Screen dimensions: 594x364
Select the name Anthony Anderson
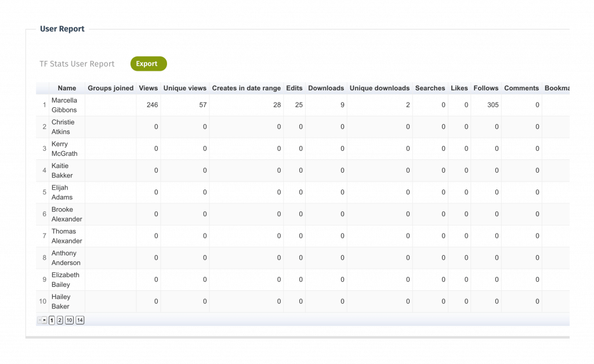66,258
